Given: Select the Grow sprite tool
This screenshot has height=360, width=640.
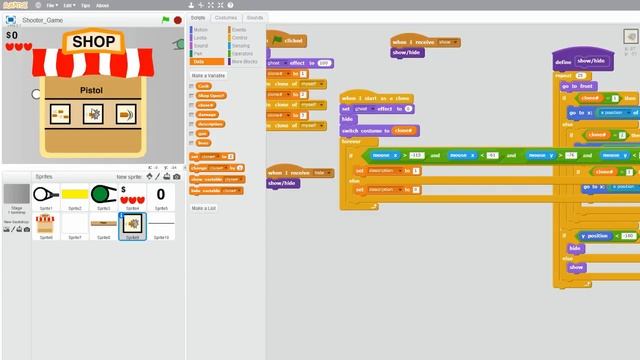Looking at the screenshot, I should point(211,5).
